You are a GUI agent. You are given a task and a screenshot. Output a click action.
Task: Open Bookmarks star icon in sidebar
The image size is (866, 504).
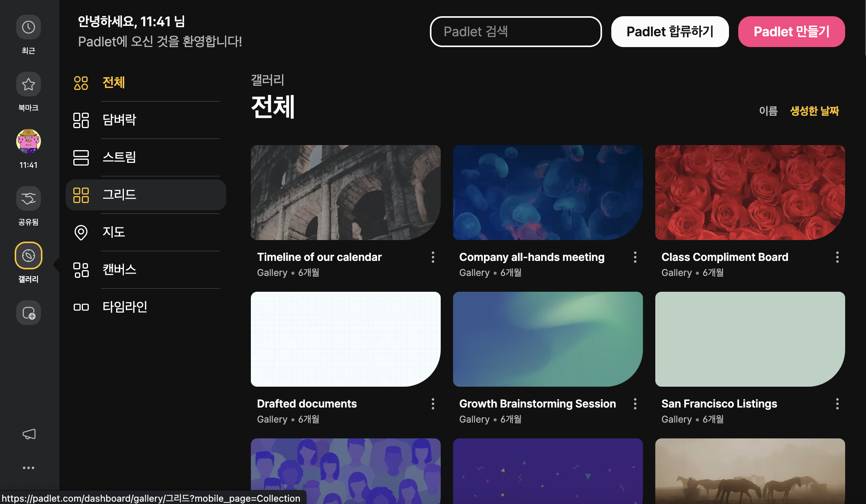click(29, 85)
